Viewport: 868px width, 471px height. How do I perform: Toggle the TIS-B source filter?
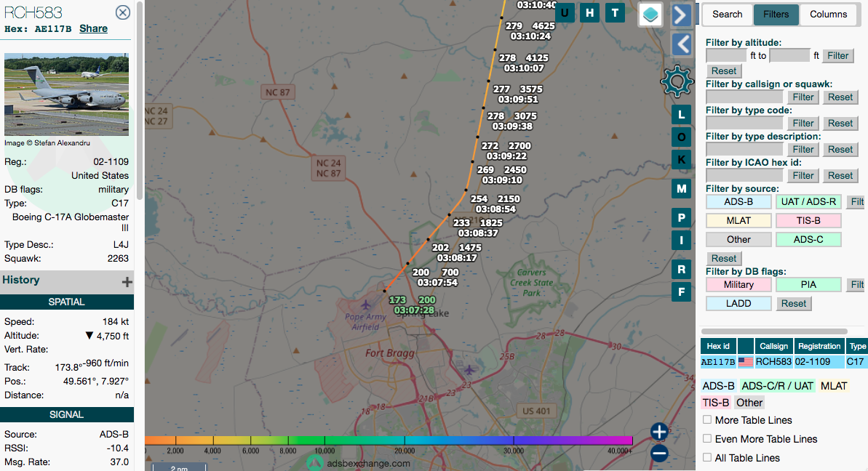click(x=809, y=220)
